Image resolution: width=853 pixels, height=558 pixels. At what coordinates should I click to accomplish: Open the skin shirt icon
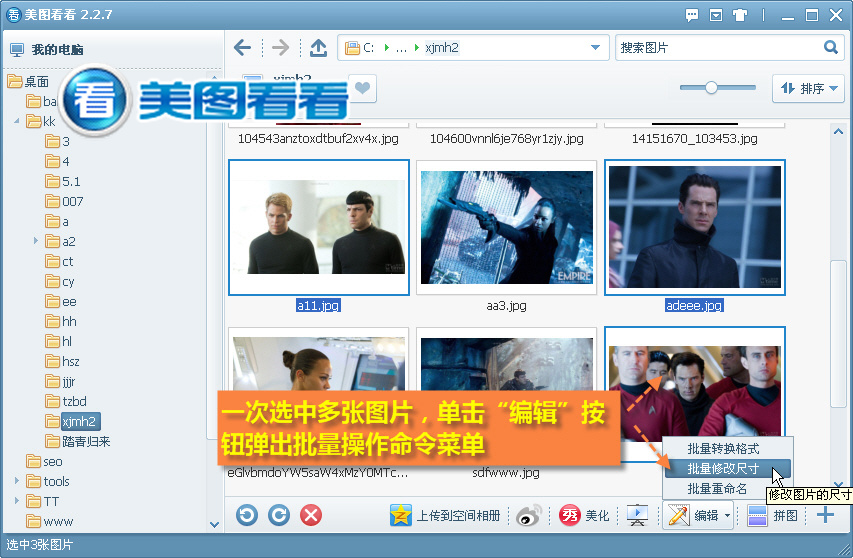pyautogui.click(x=740, y=15)
